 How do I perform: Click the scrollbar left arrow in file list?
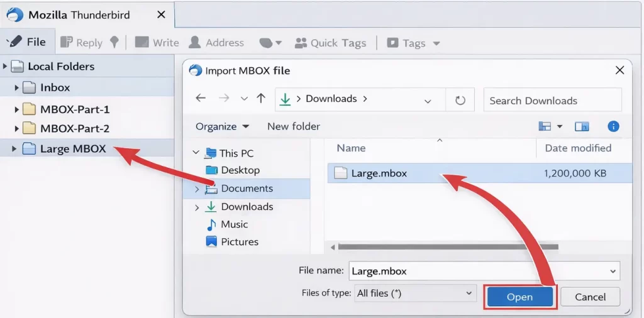(x=333, y=247)
